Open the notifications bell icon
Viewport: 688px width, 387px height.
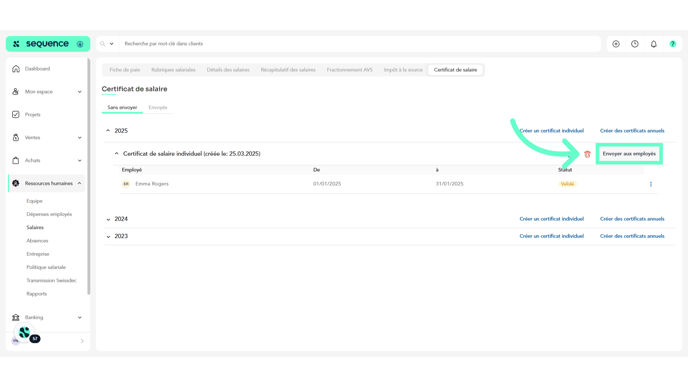654,44
